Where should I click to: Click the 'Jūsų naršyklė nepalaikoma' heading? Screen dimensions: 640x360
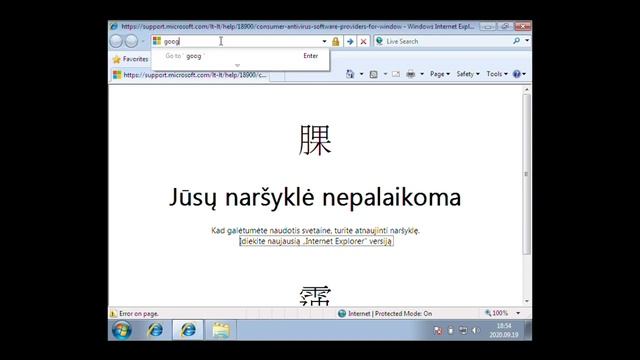pos(315,198)
